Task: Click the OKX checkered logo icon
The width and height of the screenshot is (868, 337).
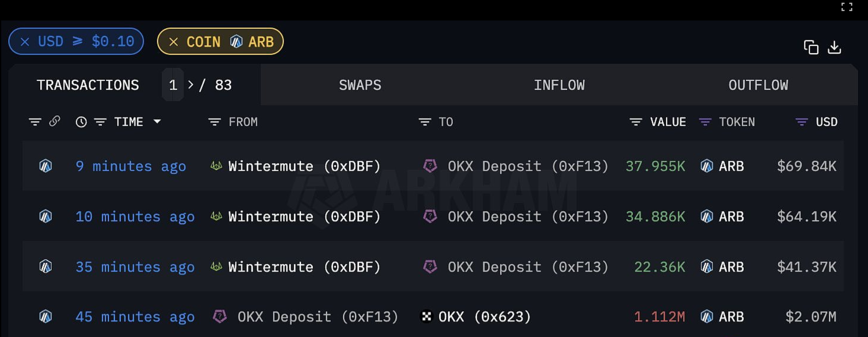Action: pos(427,316)
